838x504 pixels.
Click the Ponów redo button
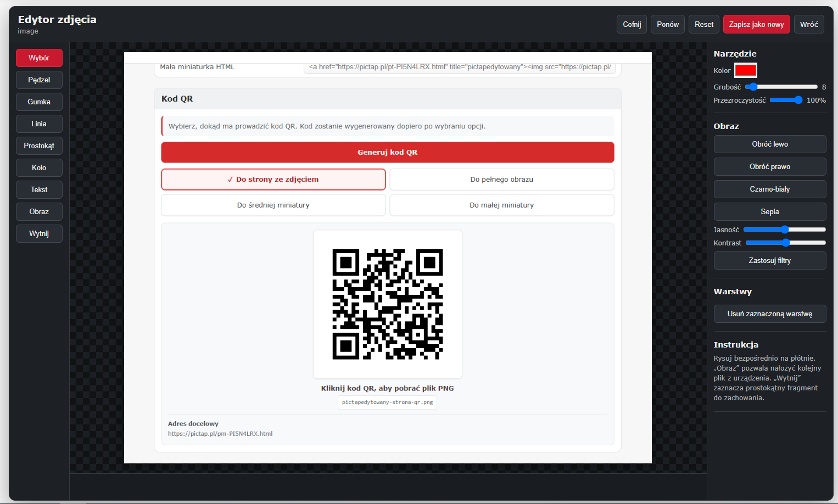pos(668,24)
